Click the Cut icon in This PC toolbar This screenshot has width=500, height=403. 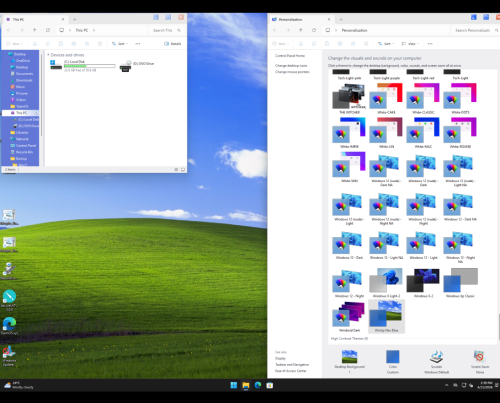(x=35, y=44)
